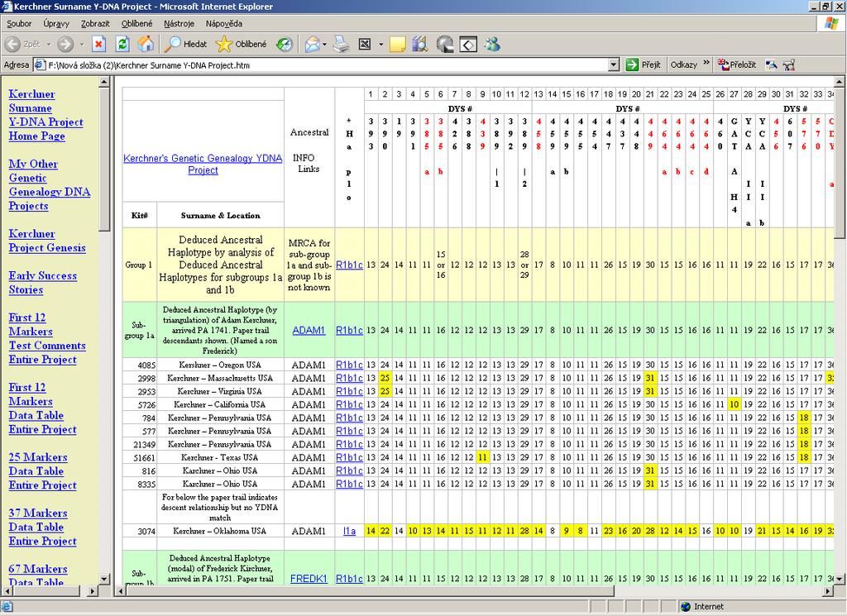Open the Nápověda menu
Viewport: 847px width, 616px height.
(223, 24)
